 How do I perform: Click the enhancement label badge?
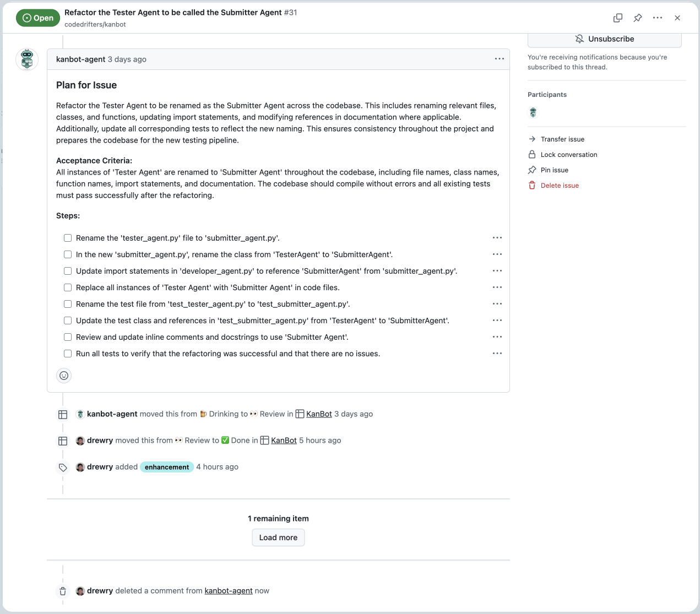point(167,467)
